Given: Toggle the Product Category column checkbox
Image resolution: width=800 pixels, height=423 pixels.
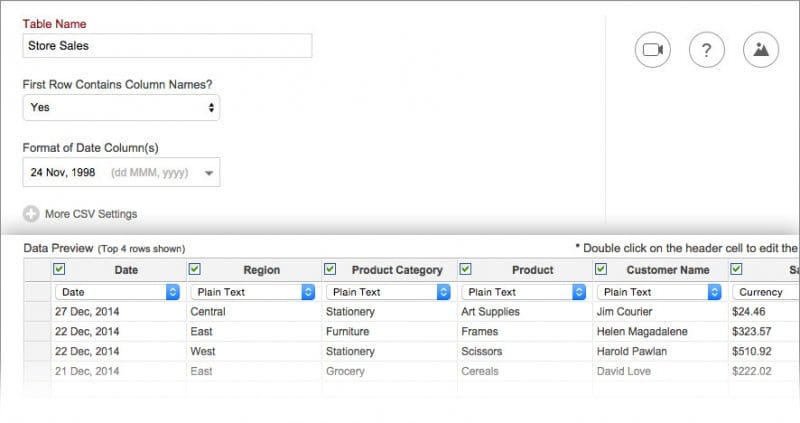Looking at the screenshot, I should click(x=331, y=269).
